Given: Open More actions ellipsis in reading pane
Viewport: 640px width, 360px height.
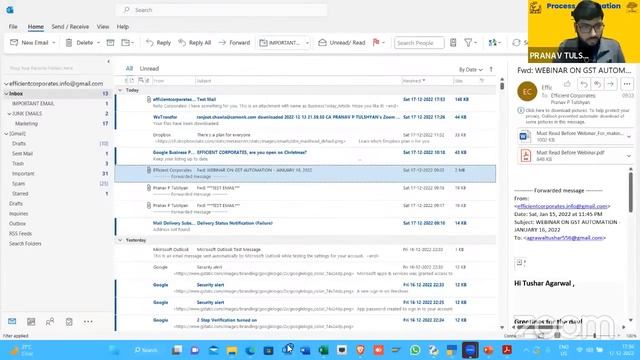Looking at the screenshot, I should (627, 84).
